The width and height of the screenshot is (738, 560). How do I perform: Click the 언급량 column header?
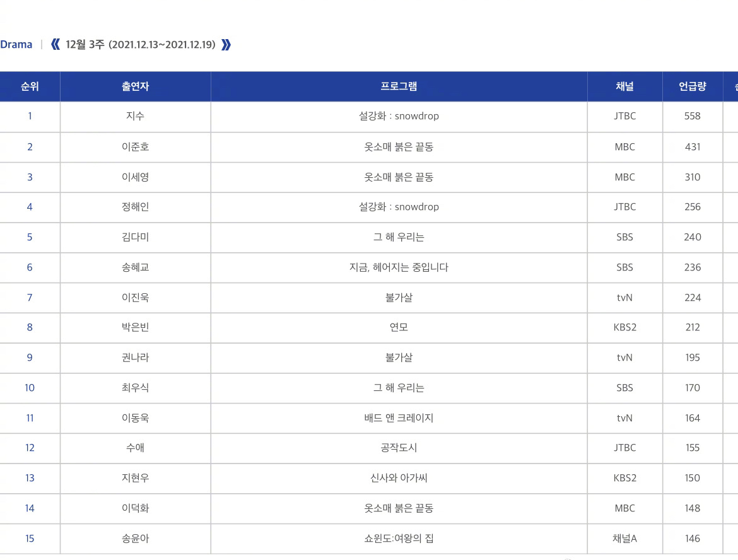coord(693,86)
